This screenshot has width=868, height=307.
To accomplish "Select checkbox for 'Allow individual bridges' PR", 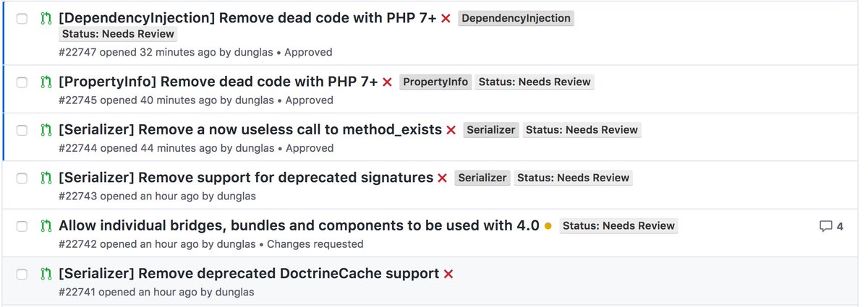I will tap(22, 226).
